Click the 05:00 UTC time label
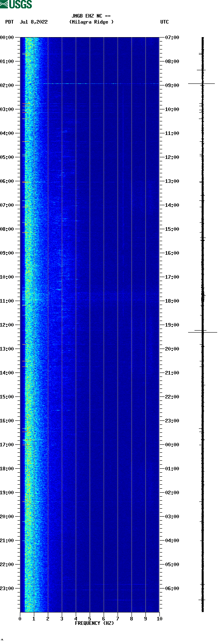This screenshot has height=644, width=220. pyautogui.click(x=172, y=565)
